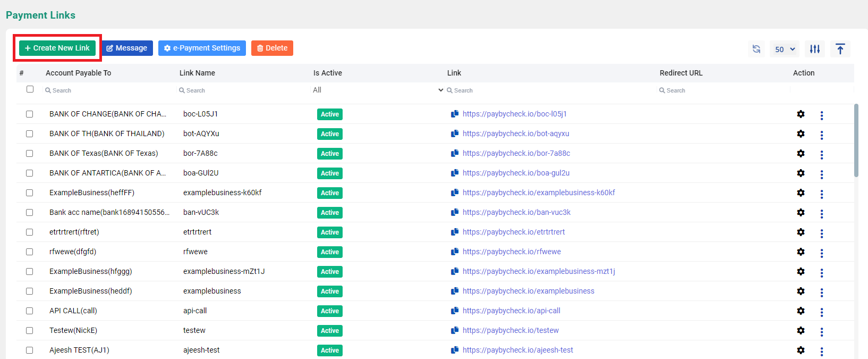
Task: Select checkbox for BANK OF Texas row
Action: pyautogui.click(x=29, y=153)
